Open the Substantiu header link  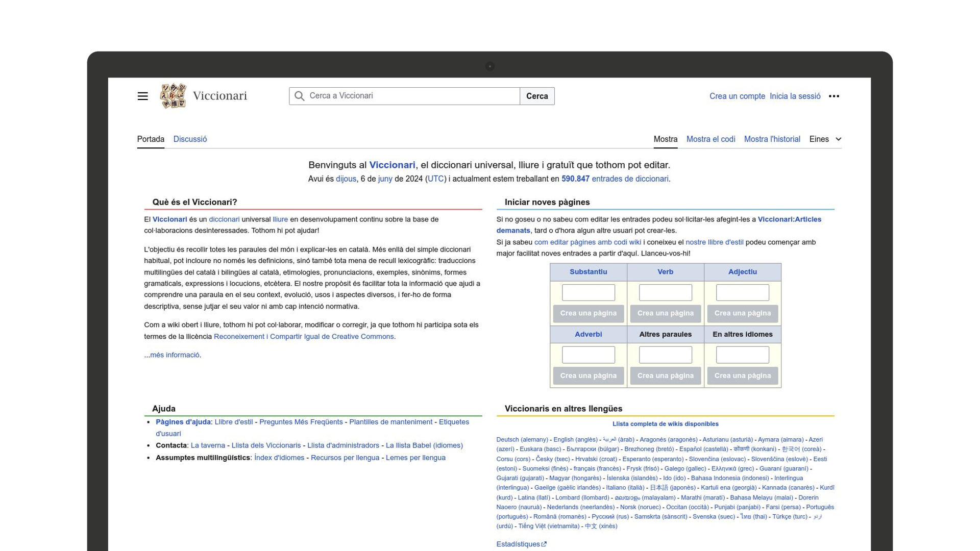coord(589,272)
